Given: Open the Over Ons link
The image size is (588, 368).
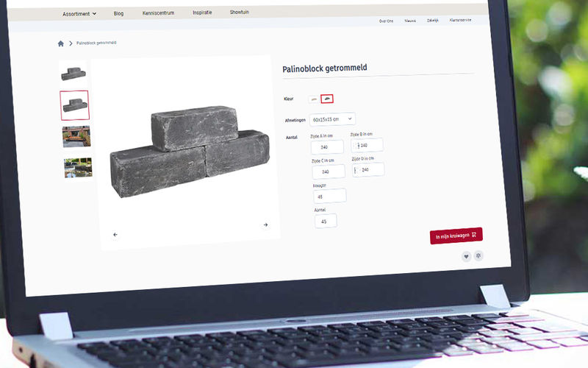Looking at the screenshot, I should pyautogui.click(x=386, y=21).
